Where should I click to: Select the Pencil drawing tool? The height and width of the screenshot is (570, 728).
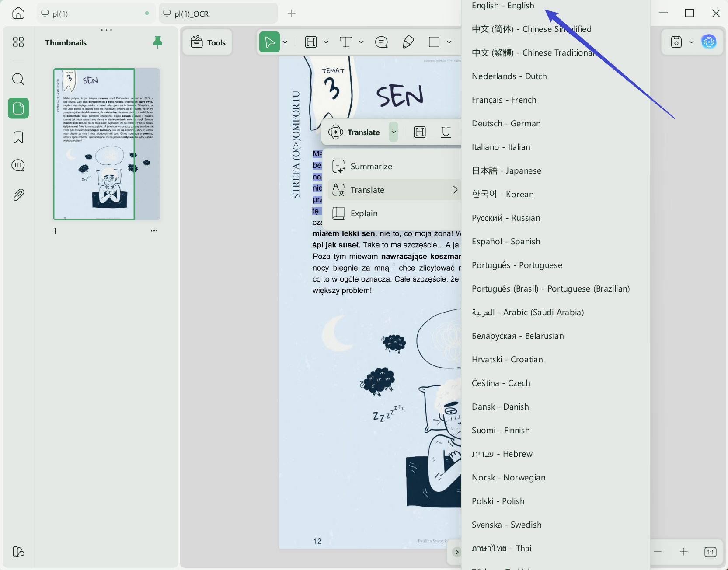[408, 42]
